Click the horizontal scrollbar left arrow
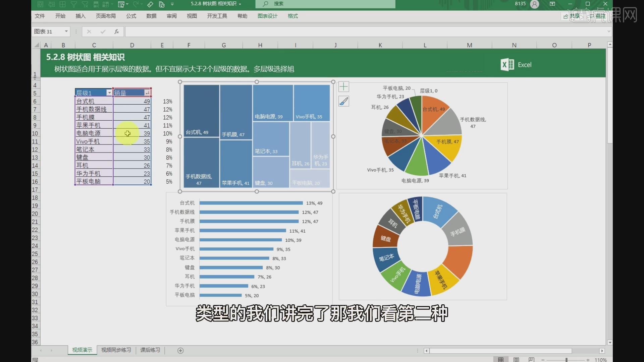 coord(426,351)
